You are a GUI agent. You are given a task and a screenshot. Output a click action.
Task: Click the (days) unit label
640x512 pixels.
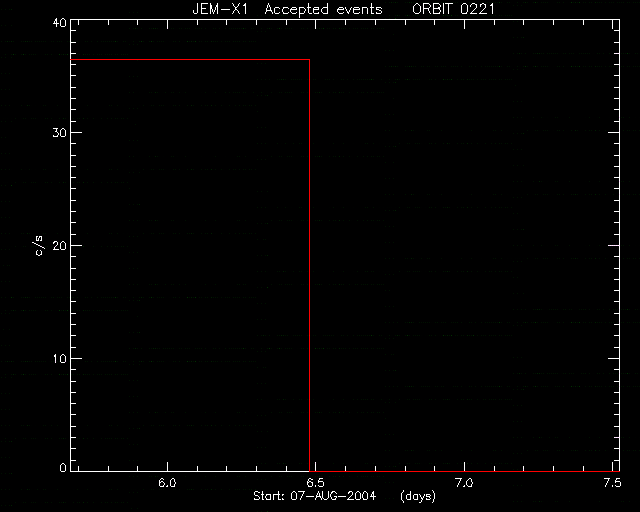tap(418, 496)
